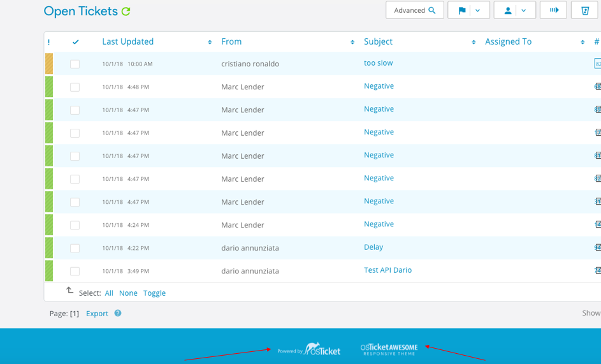Sort tickets by the Assigned To header
Viewport: 601px width, 364px height.
[x=508, y=41]
